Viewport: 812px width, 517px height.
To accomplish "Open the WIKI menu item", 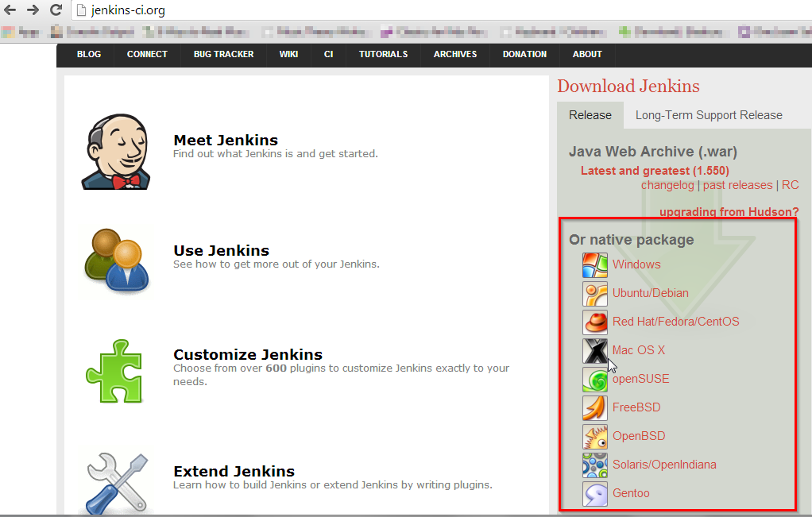I will [x=288, y=54].
